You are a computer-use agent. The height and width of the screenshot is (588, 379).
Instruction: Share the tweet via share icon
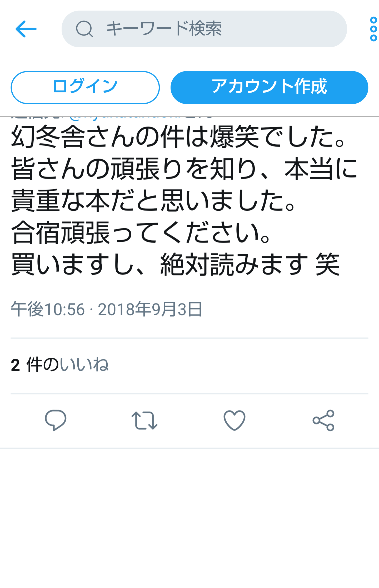pyautogui.click(x=323, y=420)
